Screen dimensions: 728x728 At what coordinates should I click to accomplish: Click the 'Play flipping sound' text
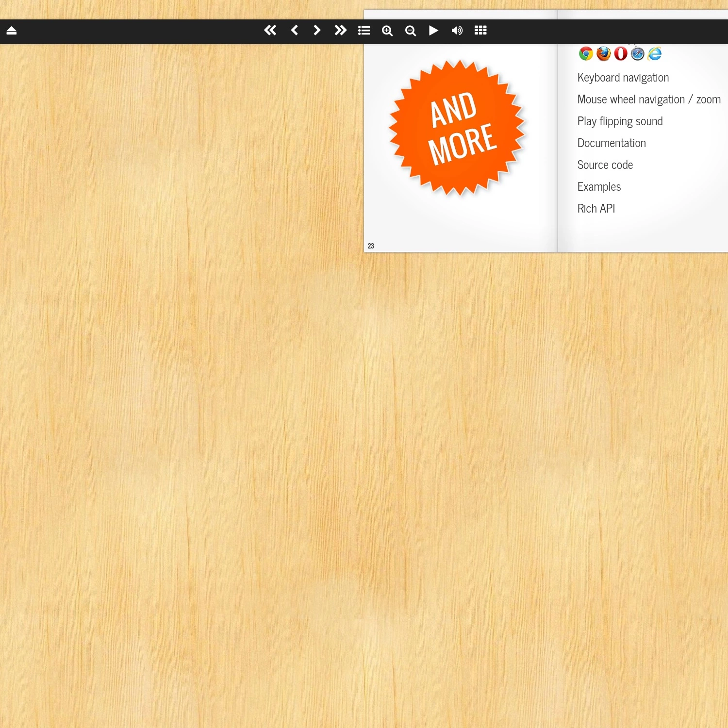coord(620,121)
